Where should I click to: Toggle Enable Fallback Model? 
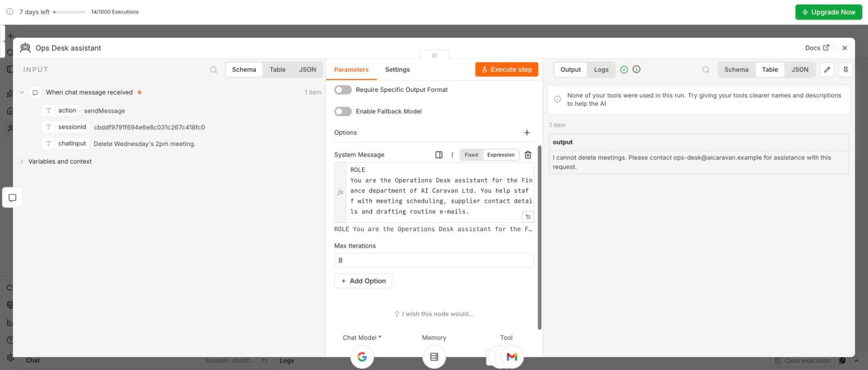tap(343, 111)
